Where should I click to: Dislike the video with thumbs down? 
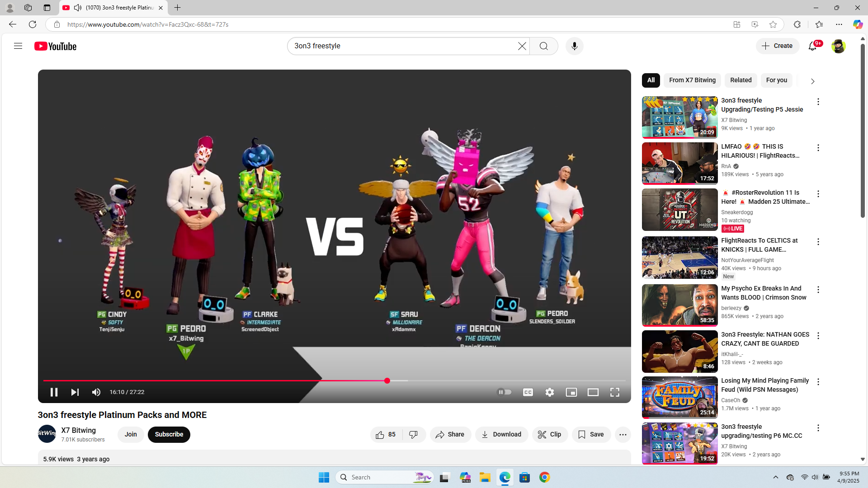[414, 435]
